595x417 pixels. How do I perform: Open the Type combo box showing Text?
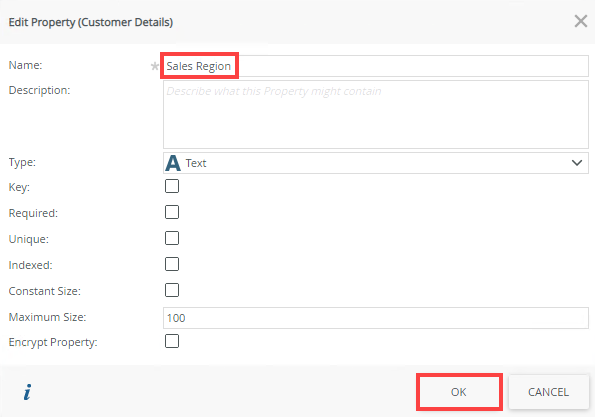[x=376, y=163]
